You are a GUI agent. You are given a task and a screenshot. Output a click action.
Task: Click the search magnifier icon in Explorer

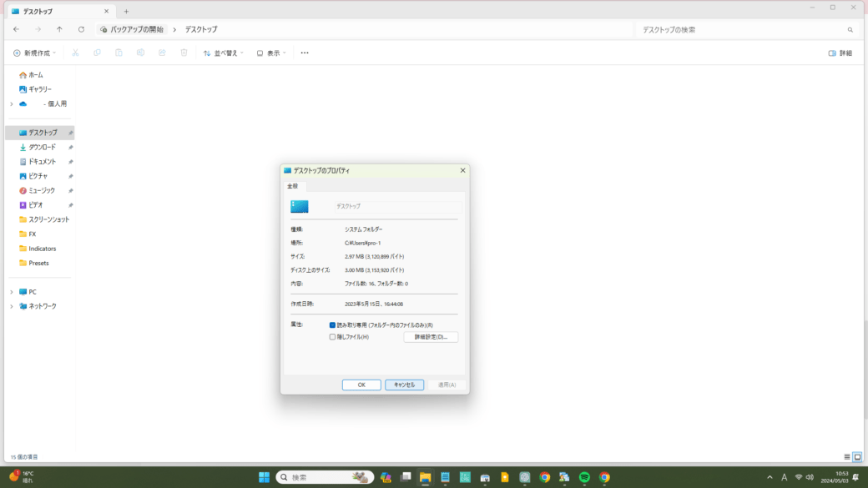coord(850,30)
